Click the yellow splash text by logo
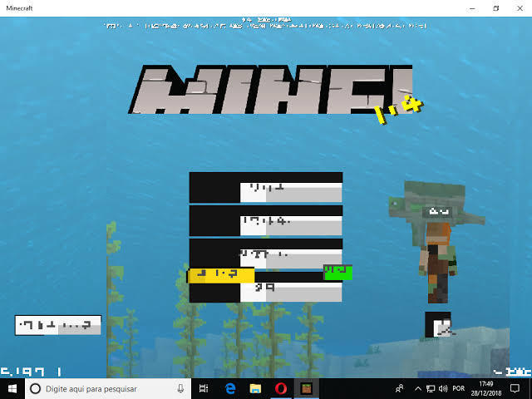 (x=399, y=110)
